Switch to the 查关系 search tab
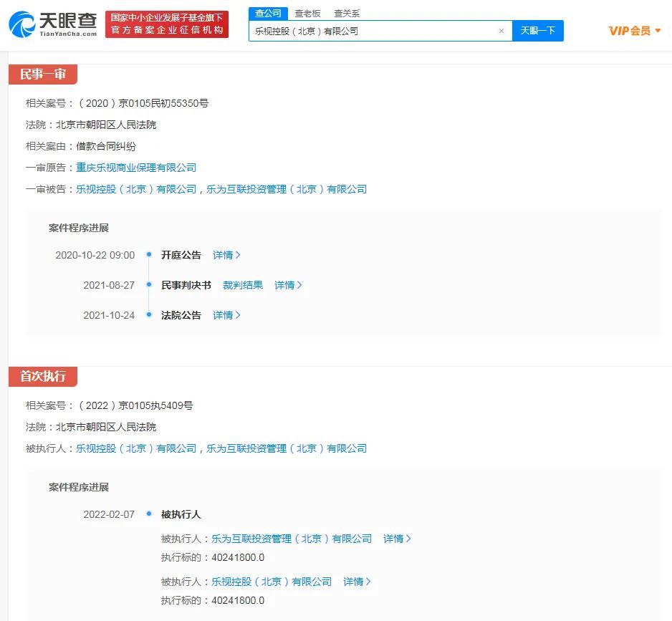 pyautogui.click(x=349, y=13)
